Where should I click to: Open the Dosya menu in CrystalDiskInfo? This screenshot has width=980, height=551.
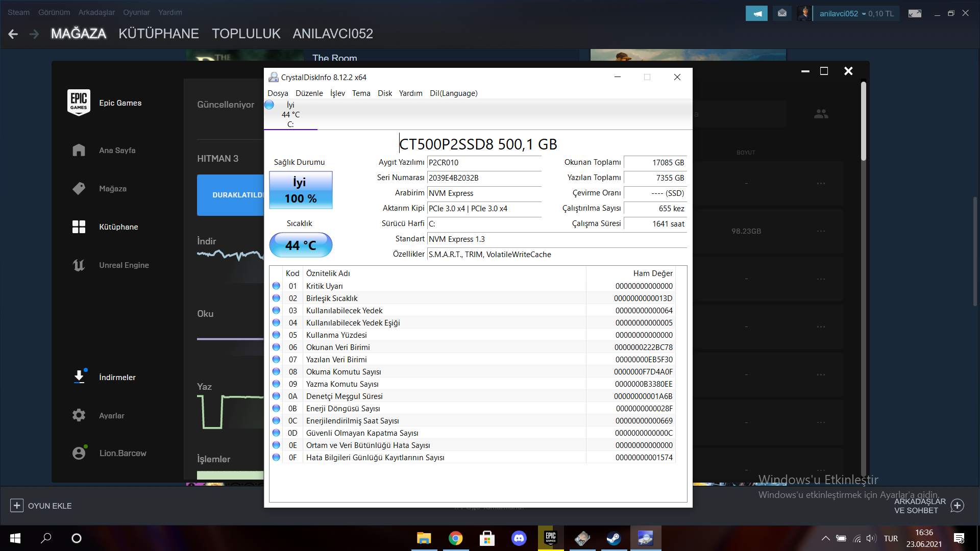(x=278, y=93)
